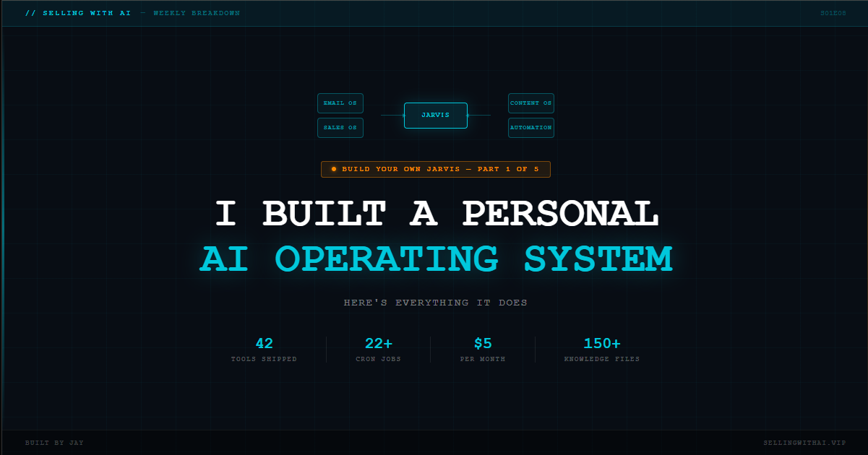Toggle the glowing JARVIS center node
Image resolution: width=868 pixels, height=455 pixels.
click(x=436, y=115)
